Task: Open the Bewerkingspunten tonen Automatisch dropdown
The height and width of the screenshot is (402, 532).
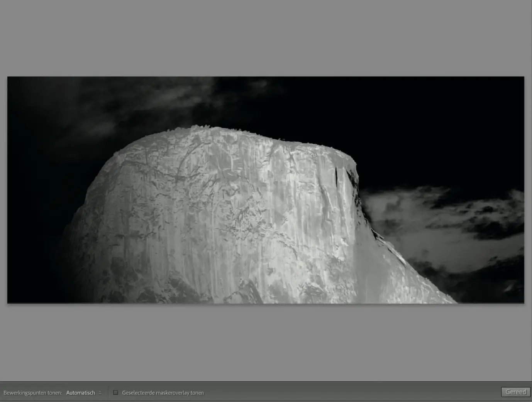Action: pyautogui.click(x=84, y=393)
